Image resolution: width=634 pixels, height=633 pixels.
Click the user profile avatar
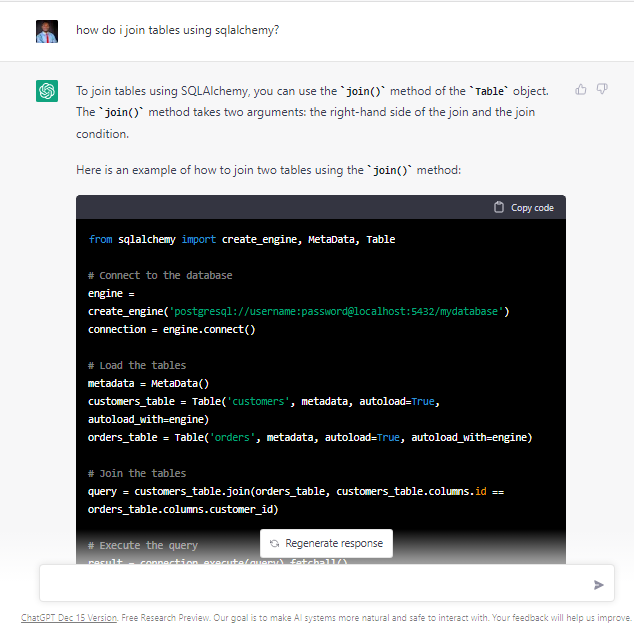pos(47,31)
